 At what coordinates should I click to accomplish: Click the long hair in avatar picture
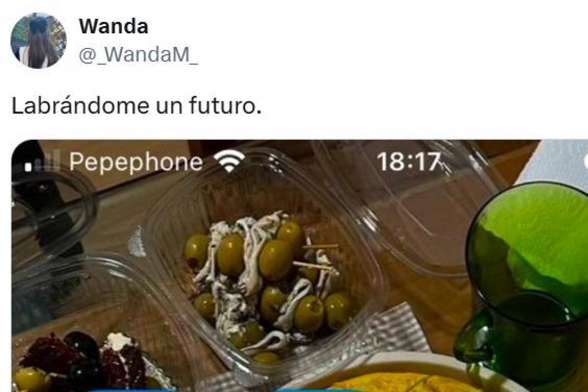pyautogui.click(x=39, y=47)
